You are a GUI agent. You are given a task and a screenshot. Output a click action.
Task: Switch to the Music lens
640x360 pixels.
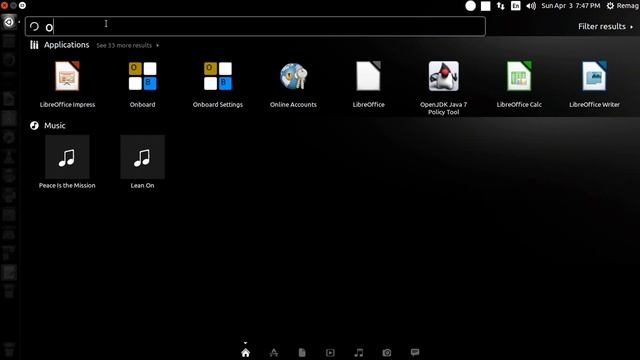(359, 353)
